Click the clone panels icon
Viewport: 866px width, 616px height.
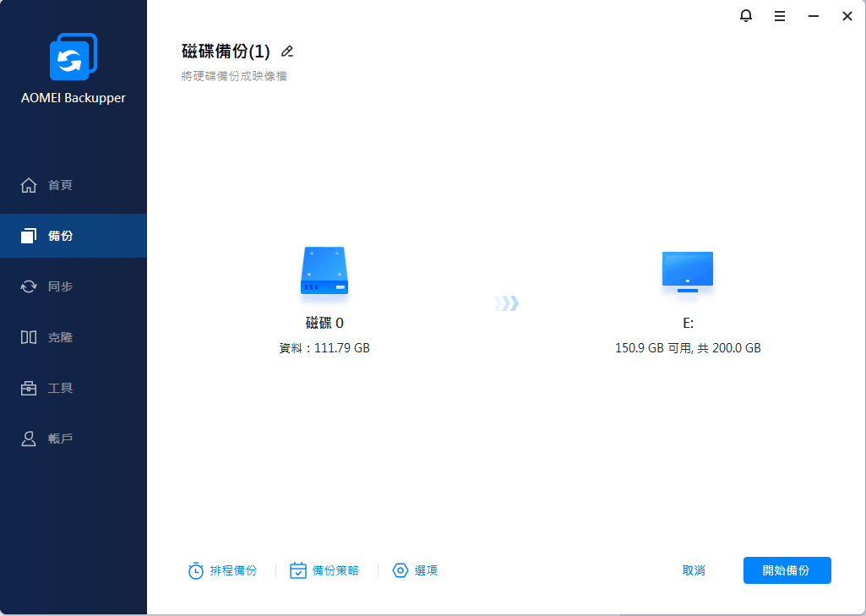pyautogui.click(x=29, y=337)
